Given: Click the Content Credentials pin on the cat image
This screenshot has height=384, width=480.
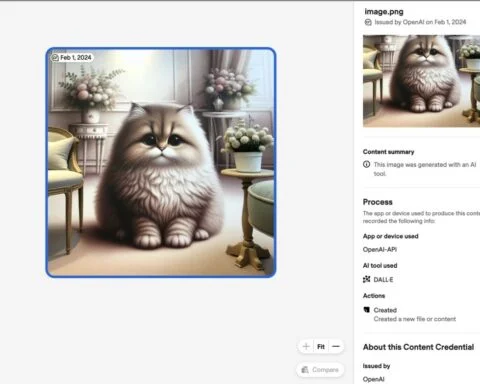Looking at the screenshot, I should pos(55,58).
